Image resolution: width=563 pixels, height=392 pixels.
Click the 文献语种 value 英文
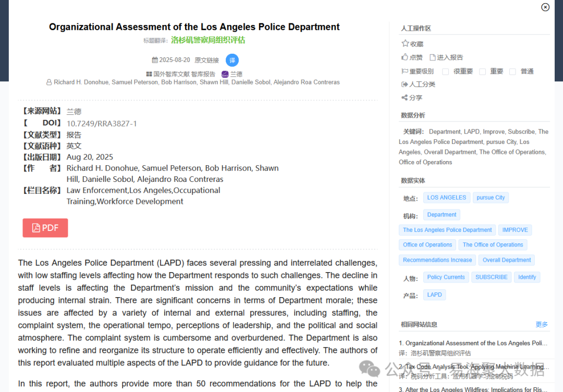pos(74,146)
